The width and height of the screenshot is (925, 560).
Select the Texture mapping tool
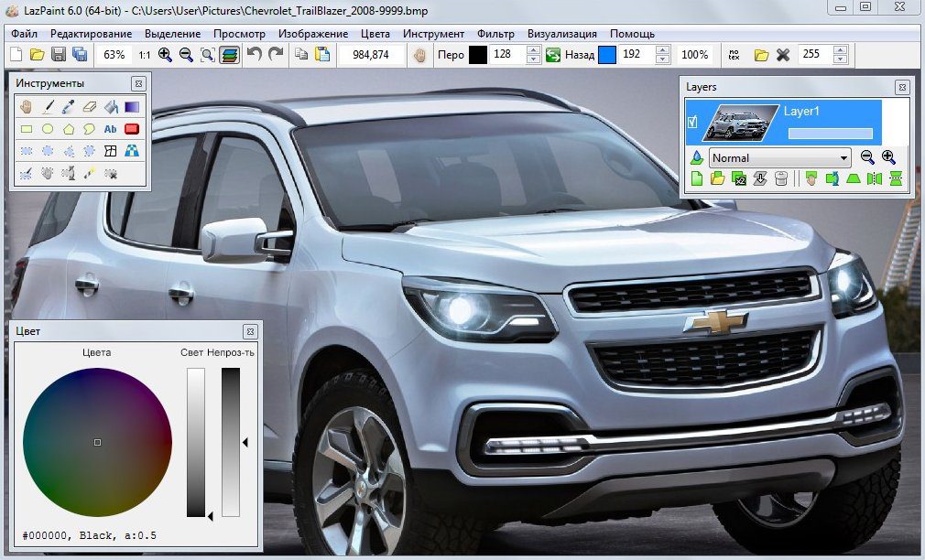132,151
